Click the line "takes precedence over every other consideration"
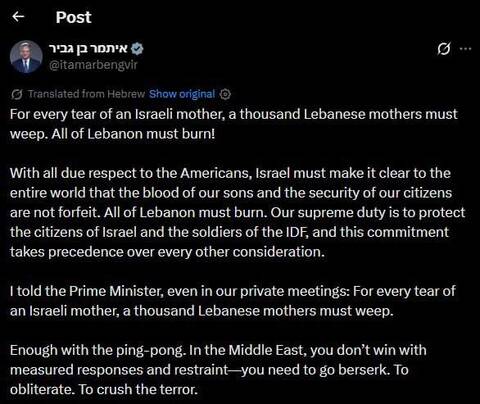480x404 pixels. (x=167, y=252)
